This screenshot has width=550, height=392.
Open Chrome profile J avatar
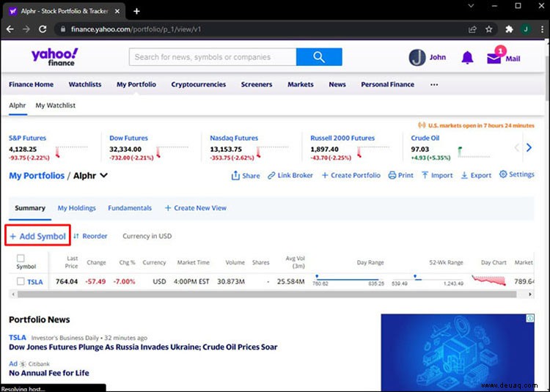pyautogui.click(x=526, y=29)
